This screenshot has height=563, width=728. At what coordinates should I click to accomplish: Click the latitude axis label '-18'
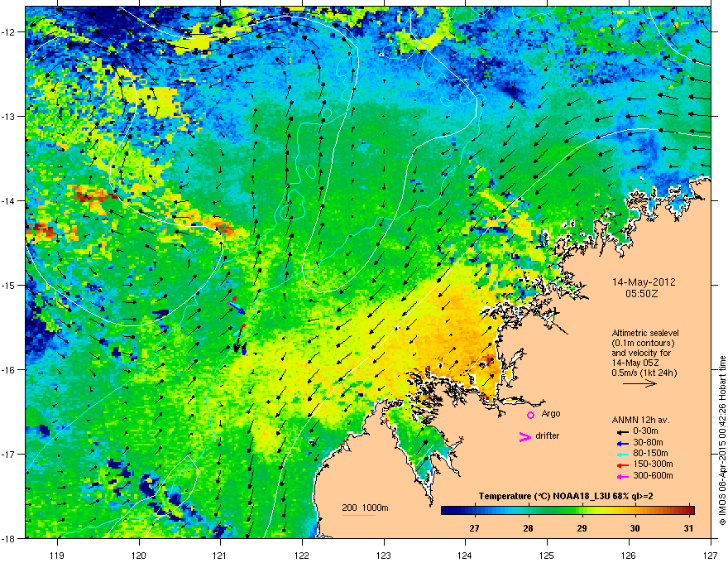click(x=9, y=538)
